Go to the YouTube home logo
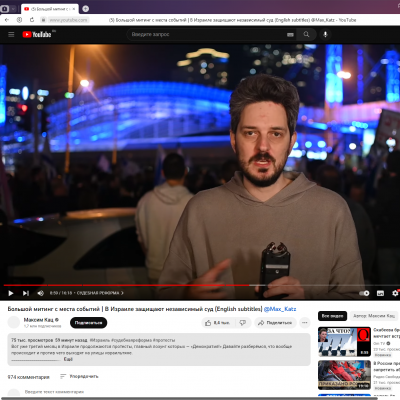400x400 pixels. coord(37,34)
